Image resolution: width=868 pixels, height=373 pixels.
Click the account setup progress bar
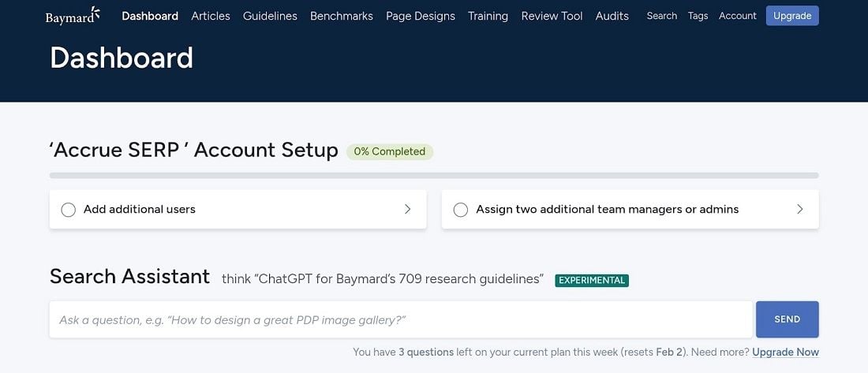[x=433, y=175]
